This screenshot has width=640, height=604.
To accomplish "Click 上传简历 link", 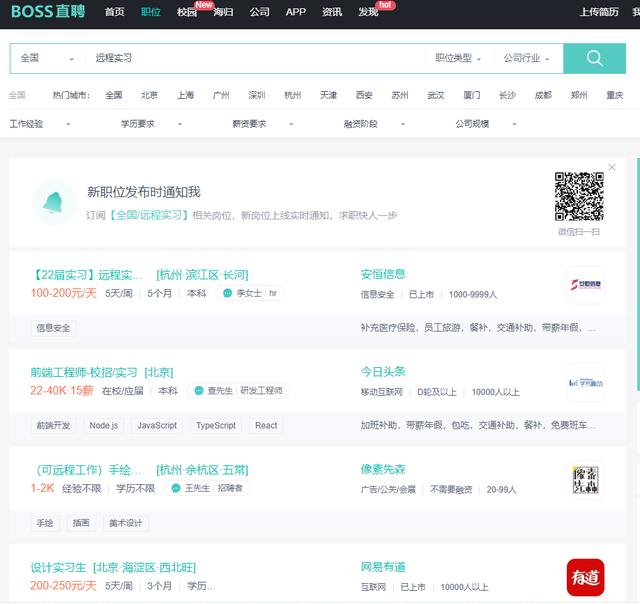I will point(599,12).
